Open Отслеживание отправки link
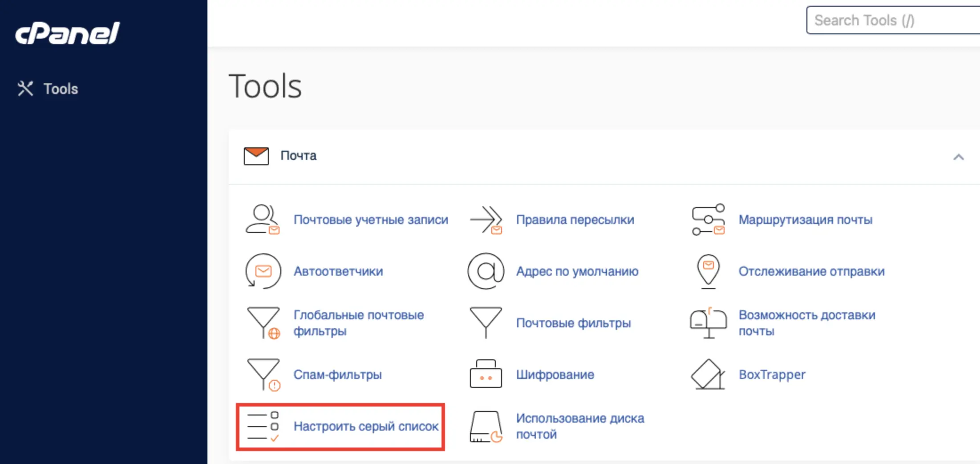The image size is (980, 464). [812, 271]
